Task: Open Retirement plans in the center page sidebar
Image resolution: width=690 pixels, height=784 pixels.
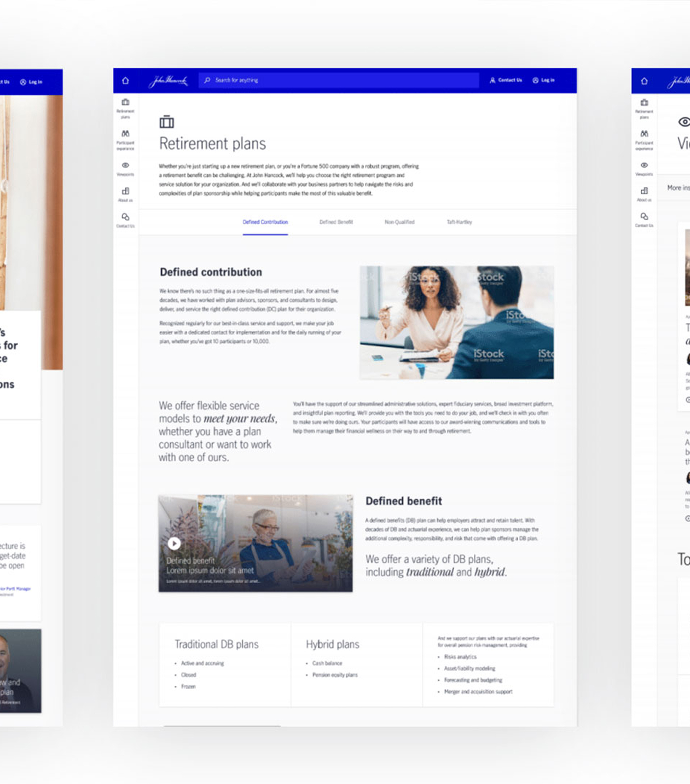Action: 126,108
